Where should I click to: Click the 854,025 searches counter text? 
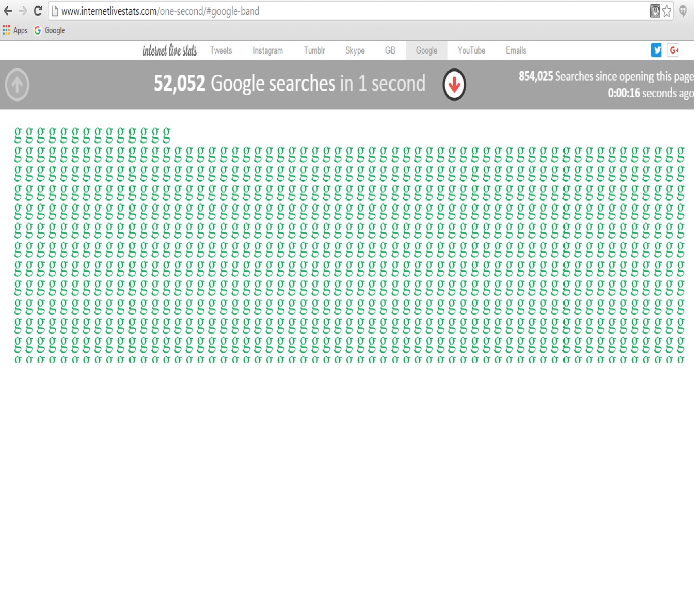pyautogui.click(x=606, y=76)
